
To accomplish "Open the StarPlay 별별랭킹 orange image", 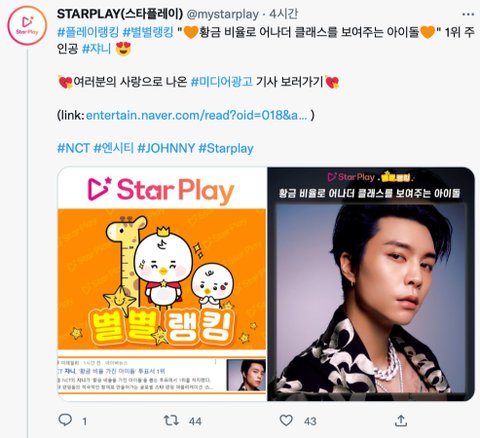I will tap(162, 284).
